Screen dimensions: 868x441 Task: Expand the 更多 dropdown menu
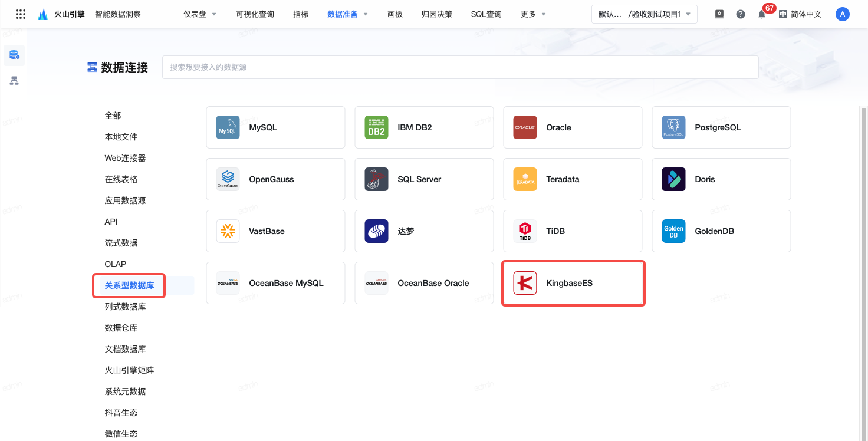tap(533, 14)
